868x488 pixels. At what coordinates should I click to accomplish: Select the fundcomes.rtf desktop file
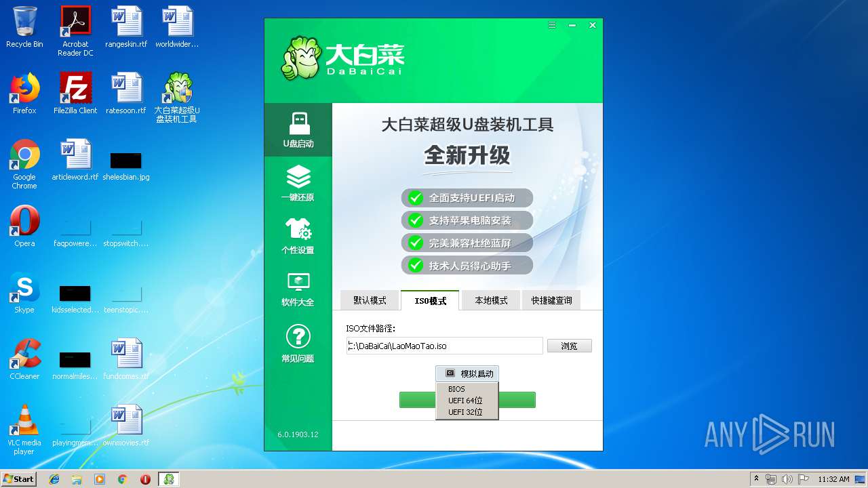point(126,359)
